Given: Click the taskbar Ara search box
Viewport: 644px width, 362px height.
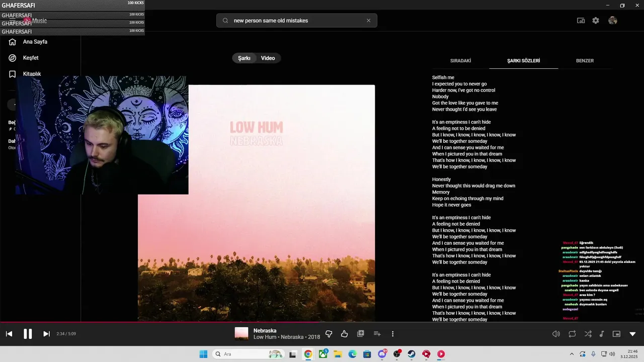Looking at the screenshot, I should pyautogui.click(x=248, y=354).
